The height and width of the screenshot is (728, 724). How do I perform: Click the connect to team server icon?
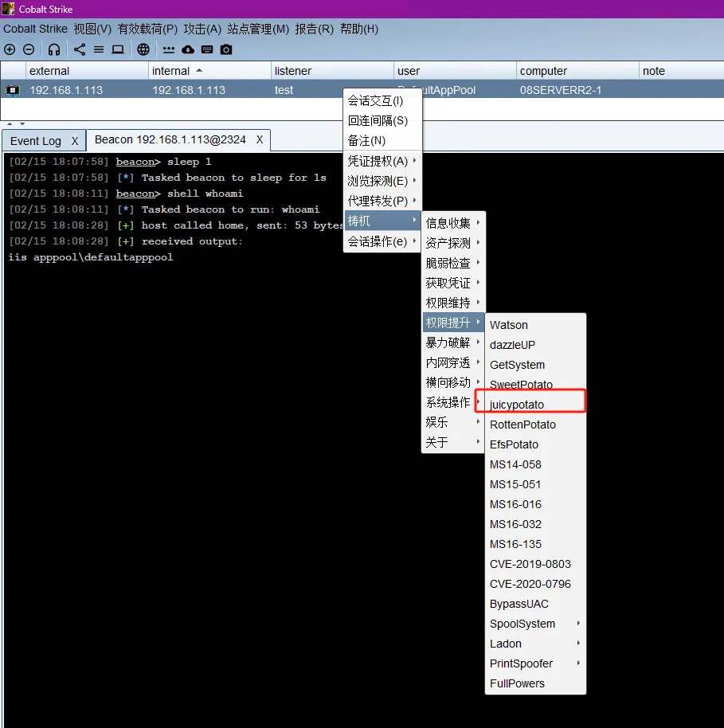pos(10,49)
